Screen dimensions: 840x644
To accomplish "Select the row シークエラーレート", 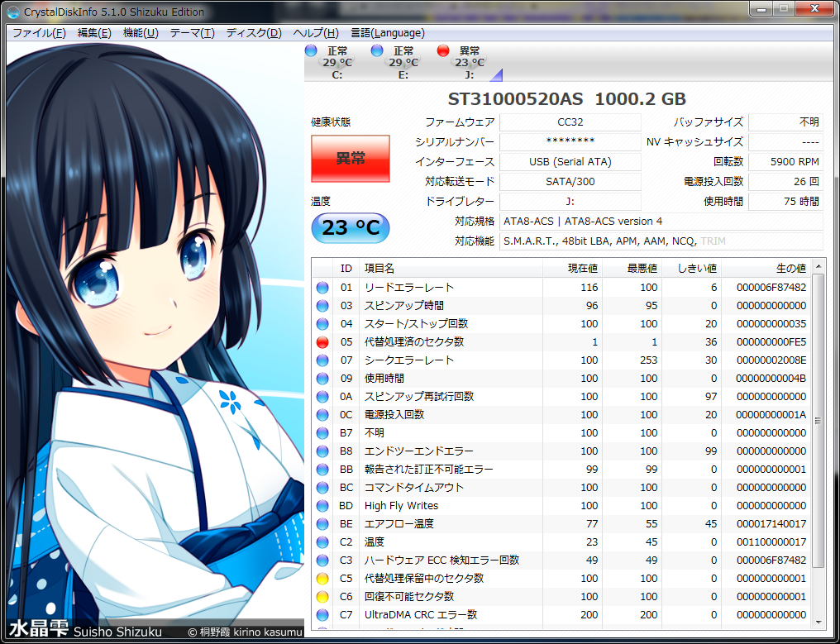I will pyautogui.click(x=561, y=360).
